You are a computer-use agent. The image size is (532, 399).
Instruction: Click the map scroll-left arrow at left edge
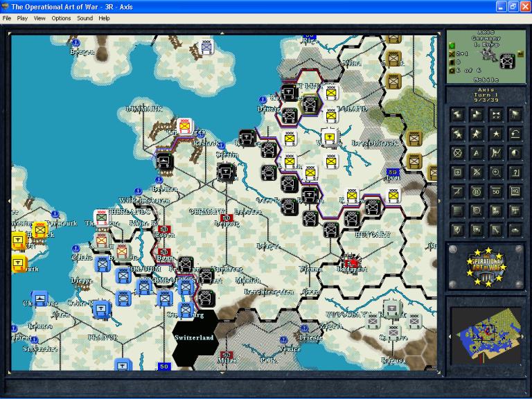tap(10, 201)
